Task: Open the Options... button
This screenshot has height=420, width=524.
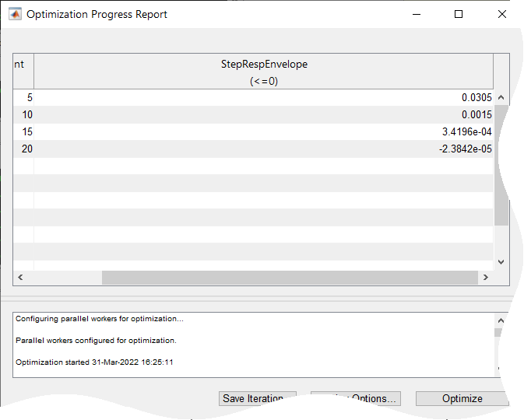Action: coord(356,399)
